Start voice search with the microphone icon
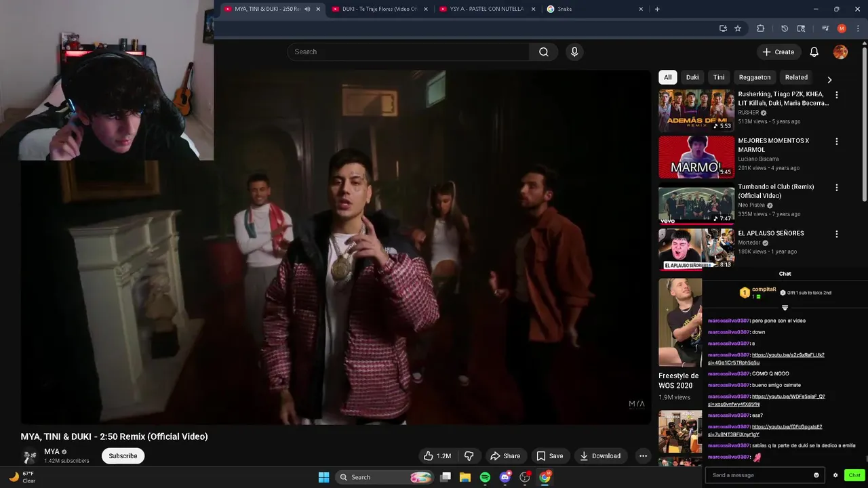Viewport: 868px width, 488px height. pos(574,52)
